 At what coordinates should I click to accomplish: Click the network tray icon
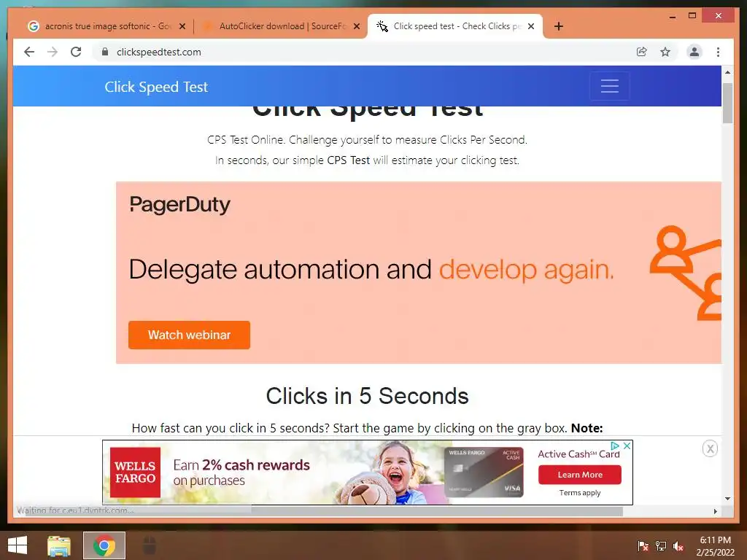[661, 546]
